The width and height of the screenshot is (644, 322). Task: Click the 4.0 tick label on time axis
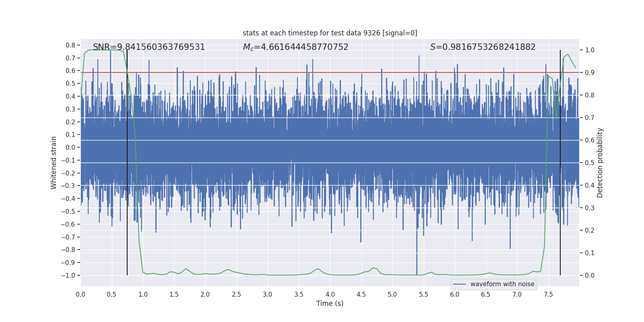(330, 294)
